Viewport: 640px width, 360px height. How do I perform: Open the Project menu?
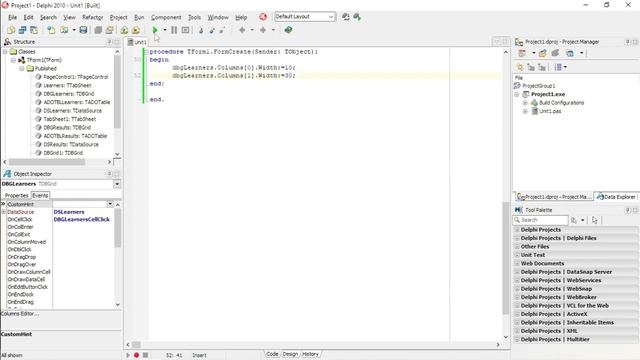118,17
